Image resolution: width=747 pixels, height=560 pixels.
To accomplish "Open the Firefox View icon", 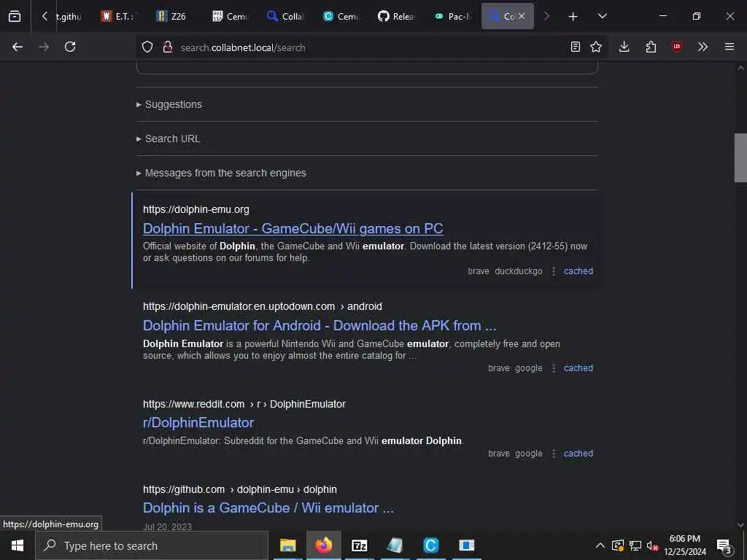I will 15,17.
